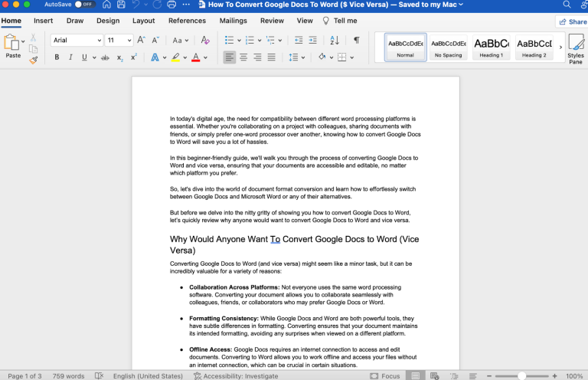Expand the numbered list options arrow
This screenshot has height=380, width=588.
[260, 41]
